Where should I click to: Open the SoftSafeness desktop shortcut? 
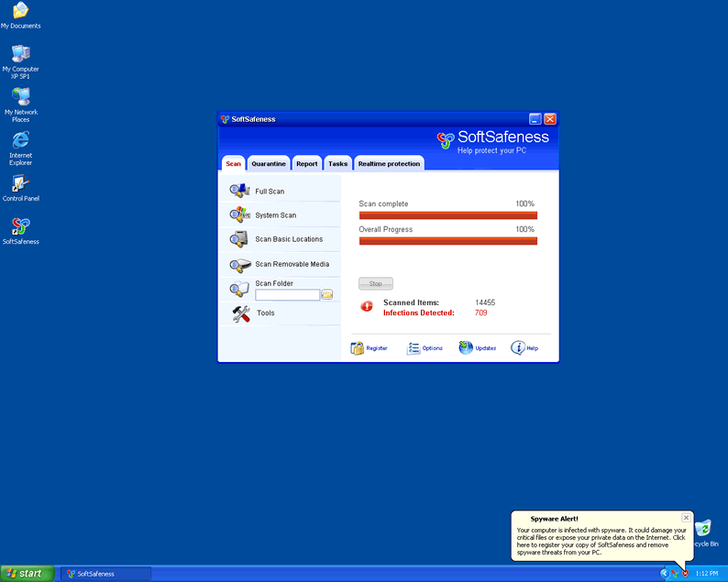tap(20, 230)
